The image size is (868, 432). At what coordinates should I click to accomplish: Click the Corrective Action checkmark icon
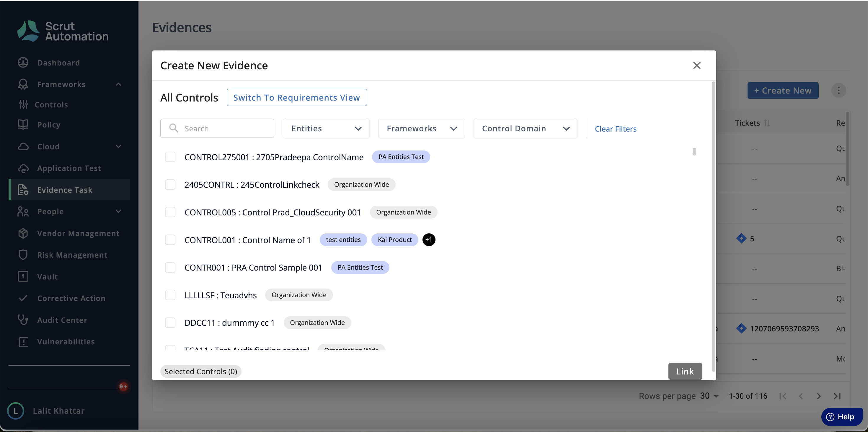coord(23,298)
